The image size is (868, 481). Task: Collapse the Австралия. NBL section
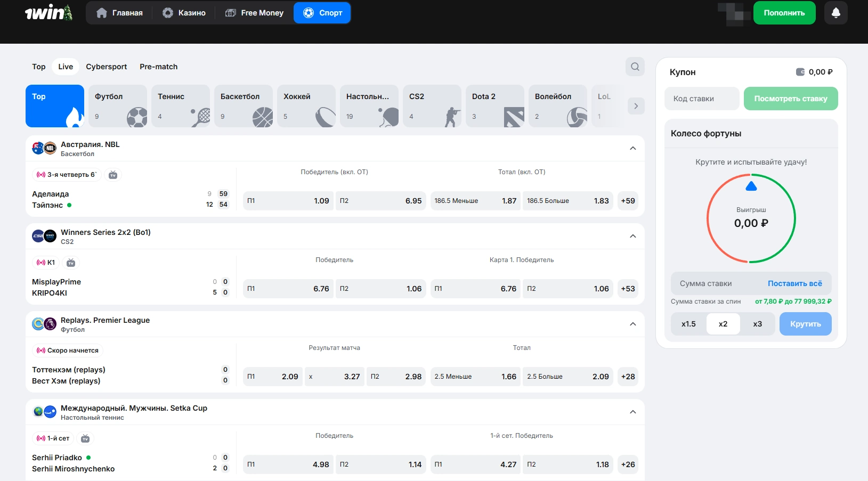(632, 148)
